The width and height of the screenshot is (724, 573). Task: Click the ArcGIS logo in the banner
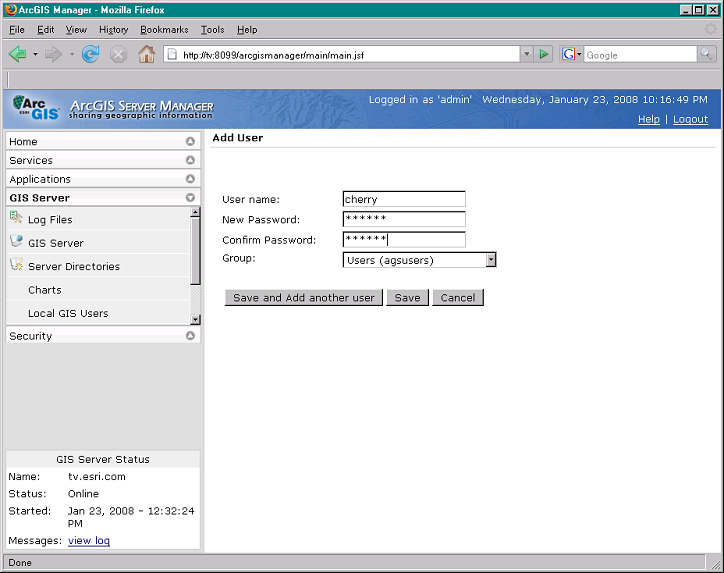click(36, 108)
